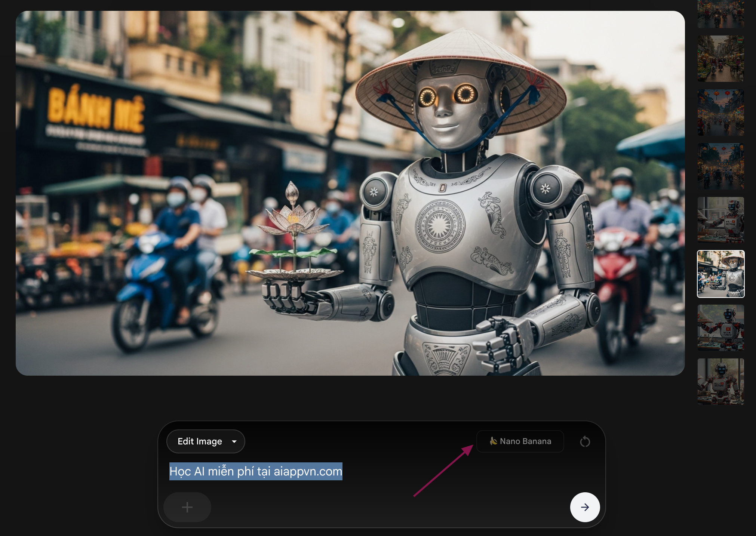Select the robot pointing stick workshop thumbnail
This screenshot has height=536, width=756.
(720, 220)
